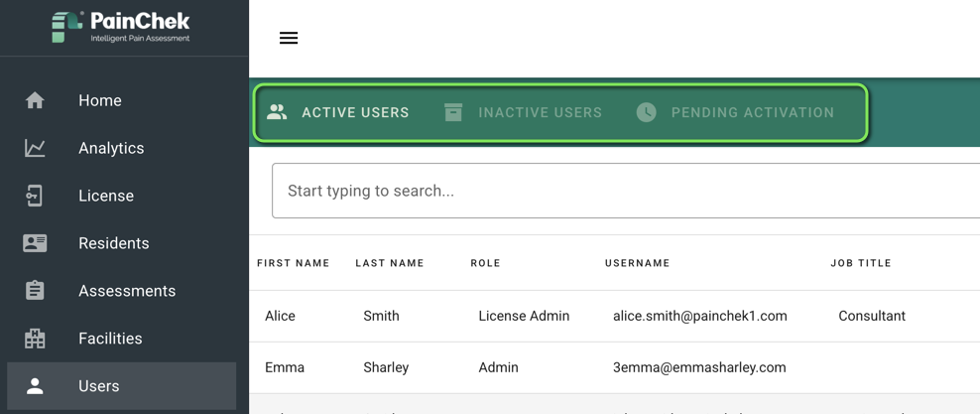Click '3emma@emmasharley.com' username

pos(699,367)
